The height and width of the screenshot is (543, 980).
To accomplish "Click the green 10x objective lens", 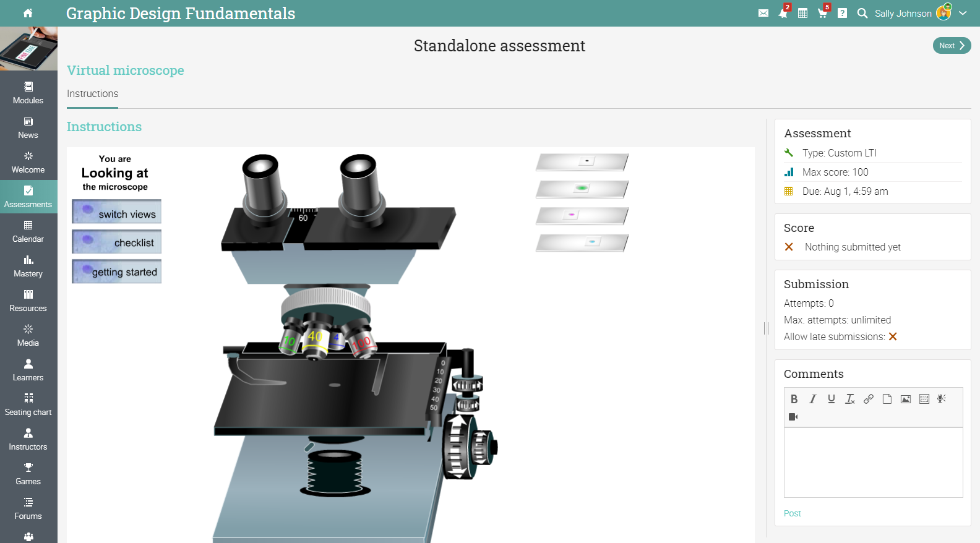I will click(x=290, y=338).
